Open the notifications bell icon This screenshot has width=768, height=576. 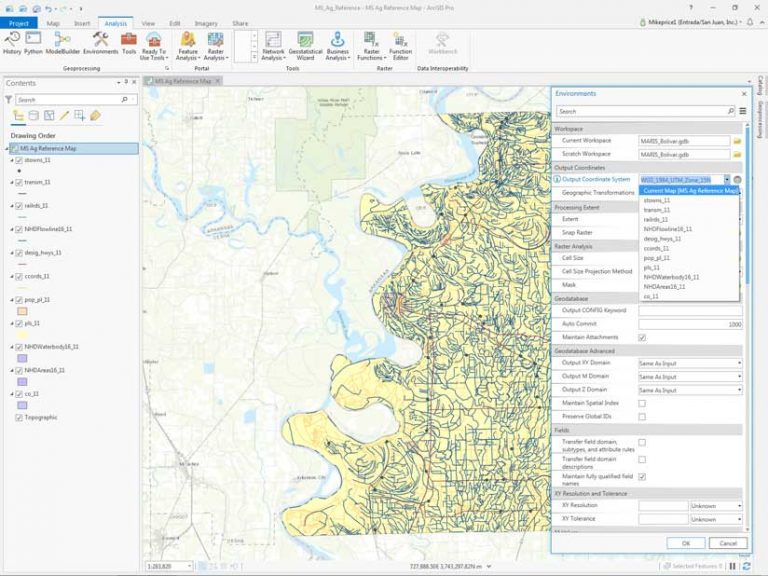(750, 22)
